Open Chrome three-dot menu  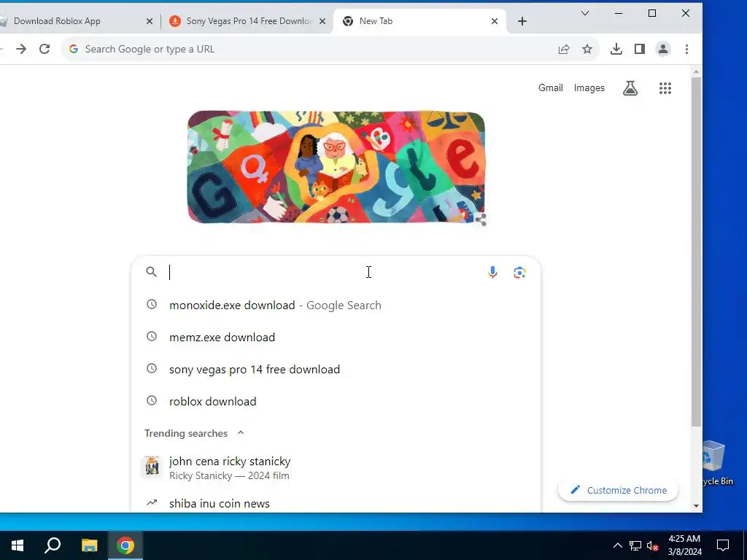click(x=686, y=49)
